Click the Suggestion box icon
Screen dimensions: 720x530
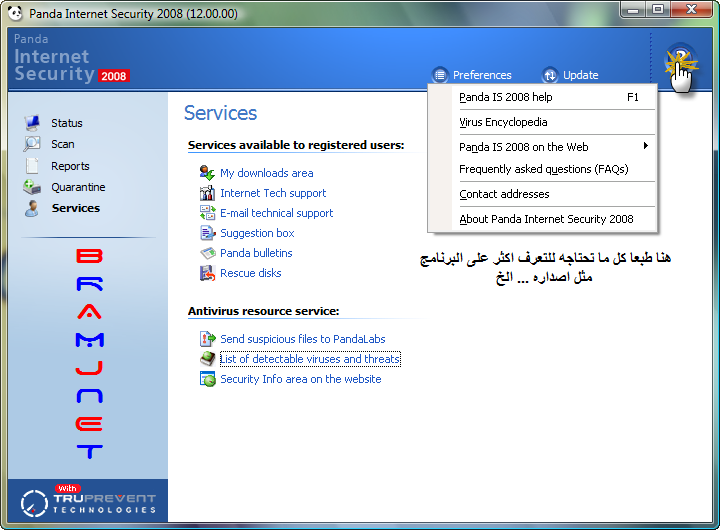[207, 233]
